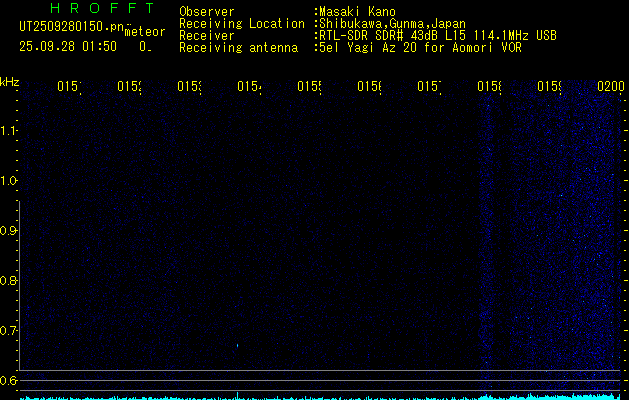Click the meteor label

point(145,32)
